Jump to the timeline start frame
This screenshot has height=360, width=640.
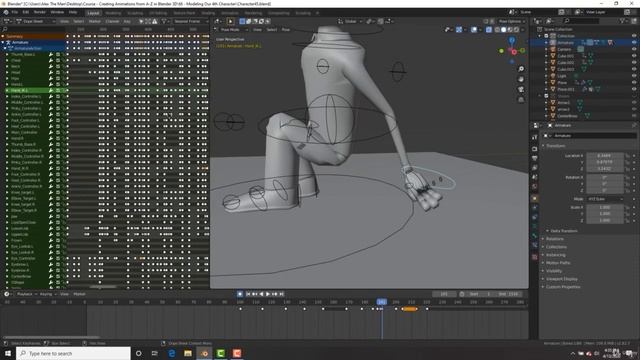pos(248,294)
